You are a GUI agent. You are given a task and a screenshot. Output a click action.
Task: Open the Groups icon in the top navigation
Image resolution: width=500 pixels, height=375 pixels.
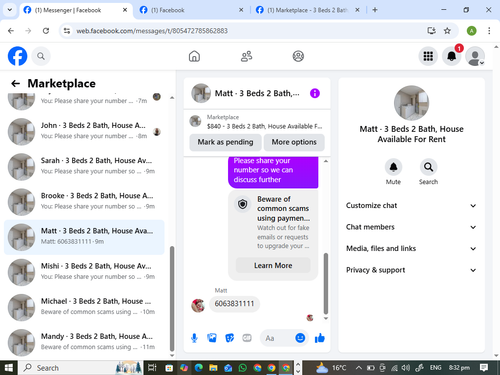(298, 56)
